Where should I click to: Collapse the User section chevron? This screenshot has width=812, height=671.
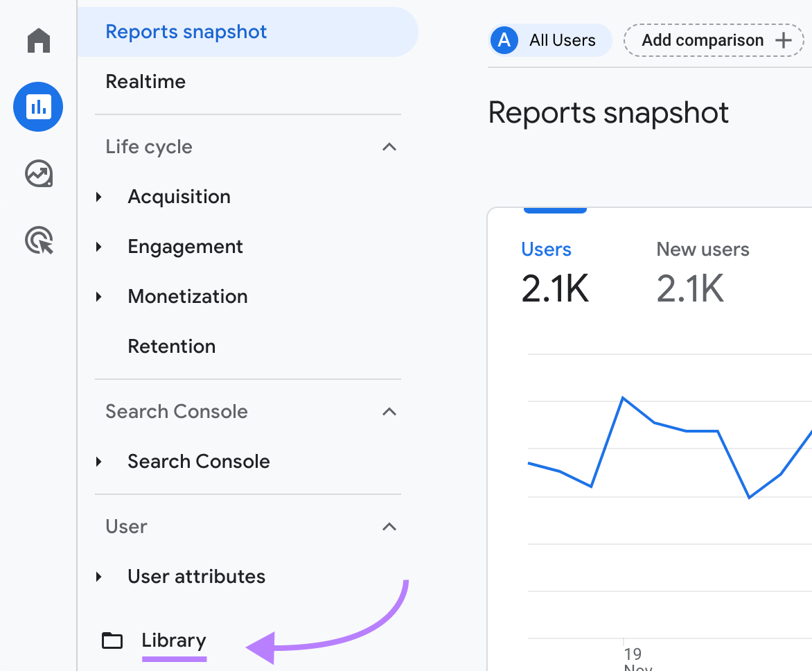(x=389, y=527)
